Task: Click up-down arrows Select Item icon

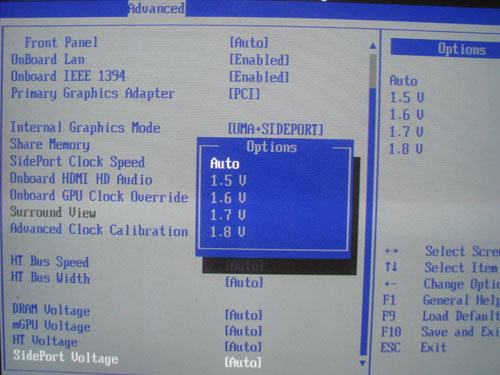Action: tap(391, 267)
